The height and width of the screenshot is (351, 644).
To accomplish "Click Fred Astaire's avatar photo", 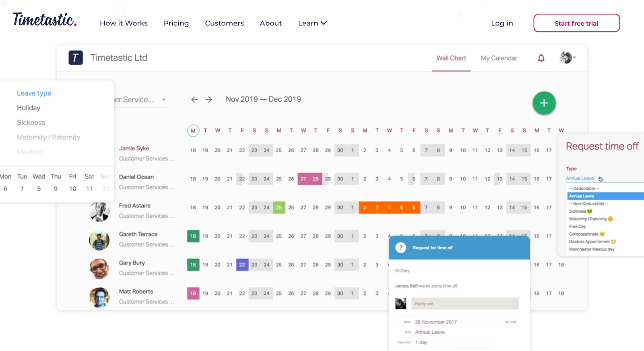I will pos(99,211).
